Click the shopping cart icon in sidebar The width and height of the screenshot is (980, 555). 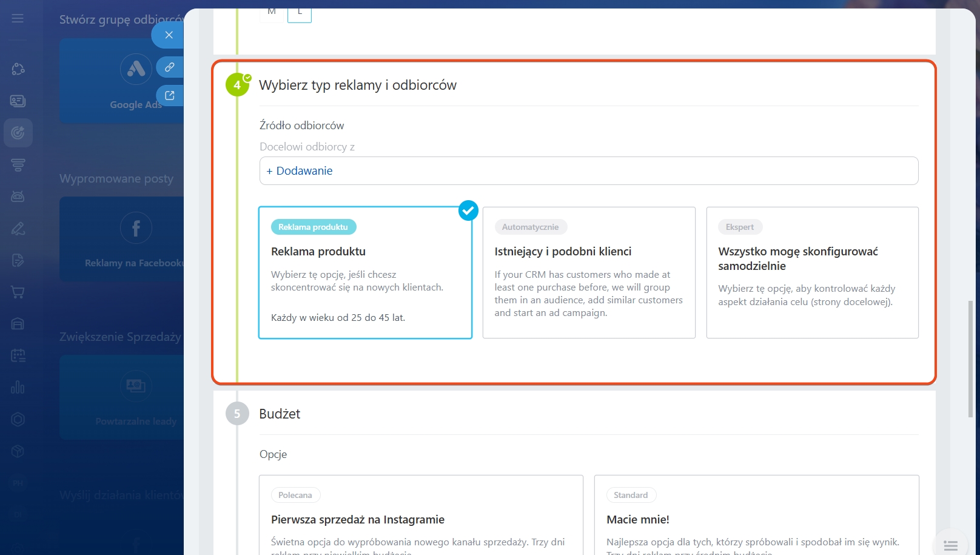click(18, 292)
